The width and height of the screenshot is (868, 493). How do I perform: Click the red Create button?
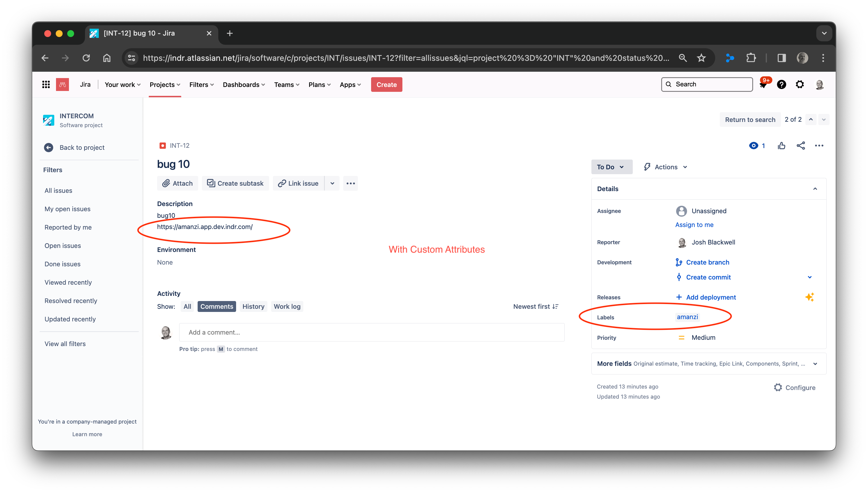[386, 85]
